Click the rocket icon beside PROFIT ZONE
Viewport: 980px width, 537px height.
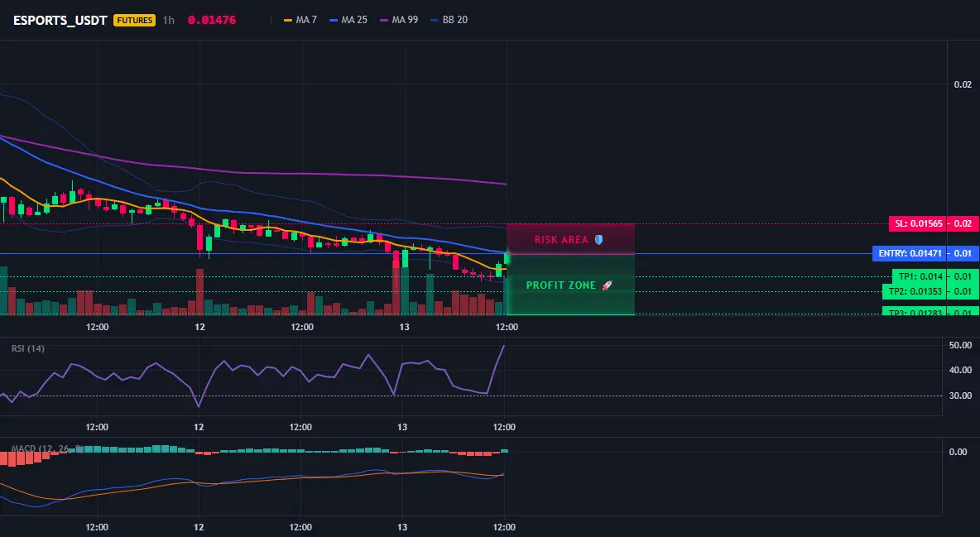607,285
